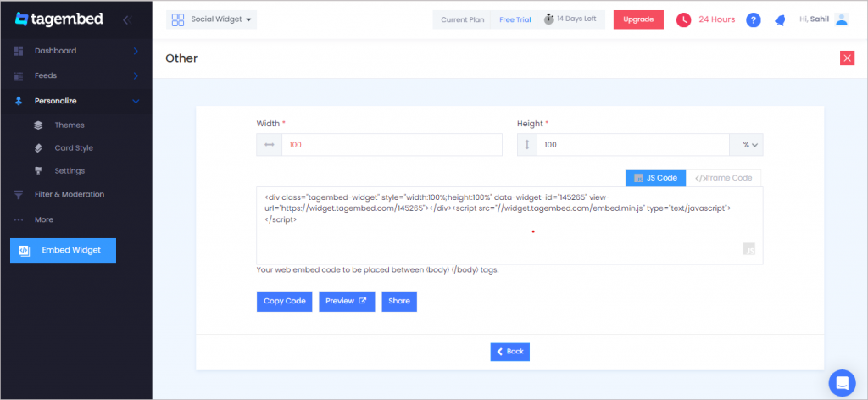Image resolution: width=868 pixels, height=400 pixels.
Task: Click the Upgrade button
Action: pyautogui.click(x=638, y=19)
